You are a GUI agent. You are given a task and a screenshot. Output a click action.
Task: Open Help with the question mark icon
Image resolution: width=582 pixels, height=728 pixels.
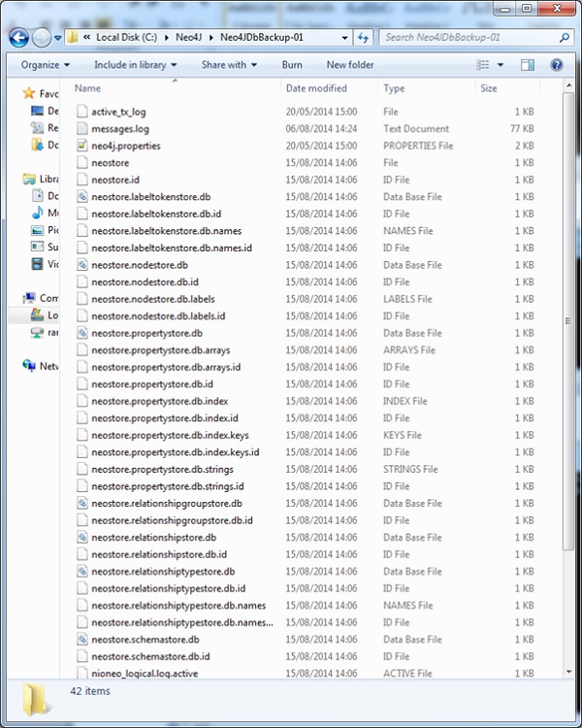click(x=557, y=65)
